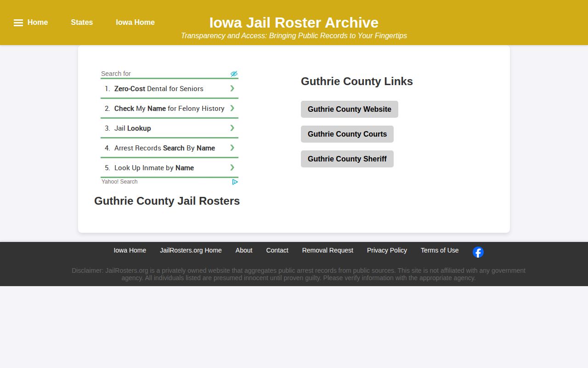
Task: Open chevron for Check My Name for Felony History
Action: 232,108
